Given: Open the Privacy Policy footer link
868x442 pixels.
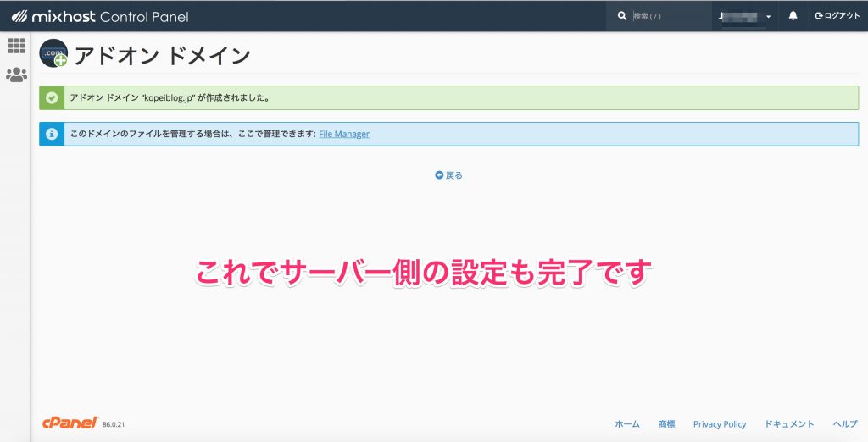Looking at the screenshot, I should click(x=719, y=424).
